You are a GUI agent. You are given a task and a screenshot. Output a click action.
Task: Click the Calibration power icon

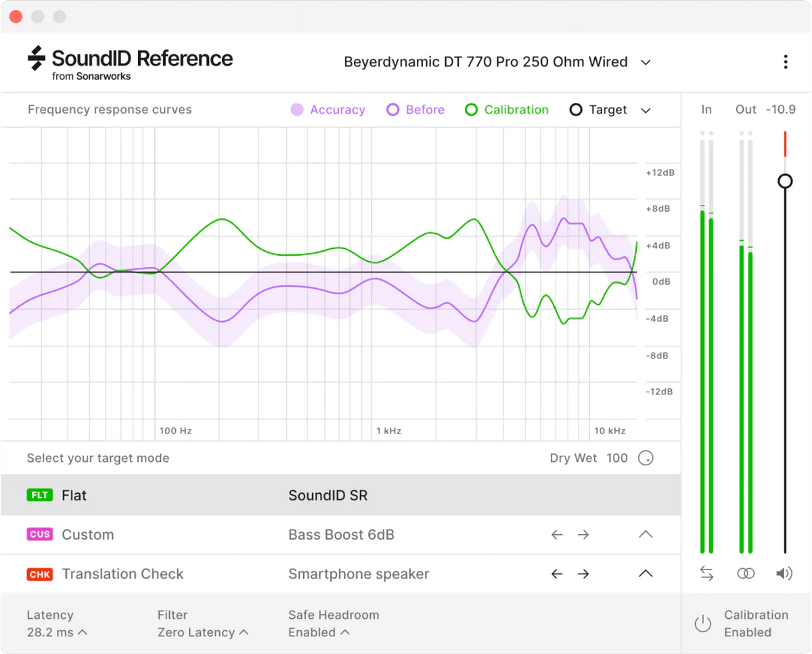[702, 623]
